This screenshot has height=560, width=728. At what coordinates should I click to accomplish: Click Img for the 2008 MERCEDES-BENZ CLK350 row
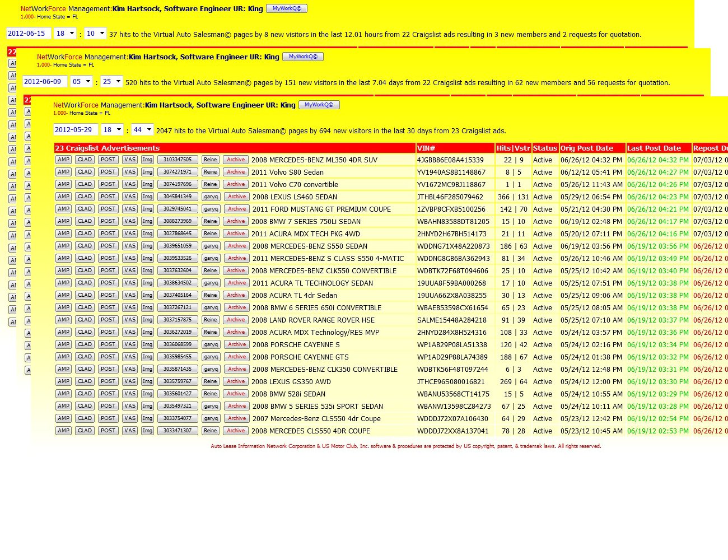(x=147, y=369)
